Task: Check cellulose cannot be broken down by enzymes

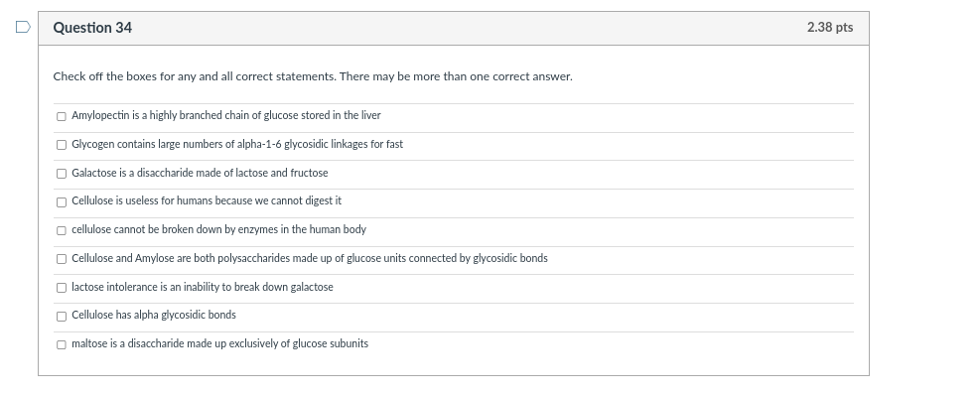Action: point(62,230)
